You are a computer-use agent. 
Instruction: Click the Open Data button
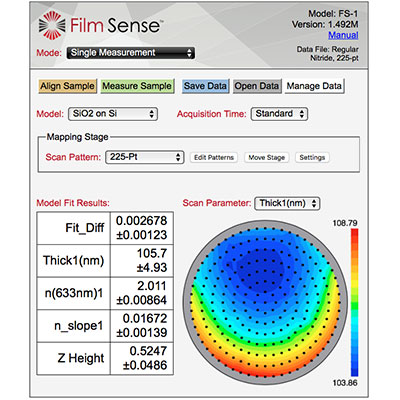point(257,86)
